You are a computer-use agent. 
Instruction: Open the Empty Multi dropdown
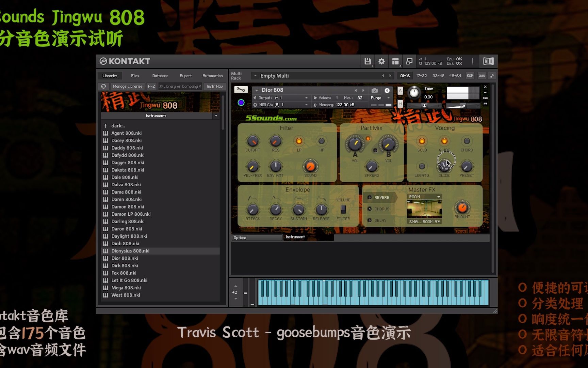255,76
